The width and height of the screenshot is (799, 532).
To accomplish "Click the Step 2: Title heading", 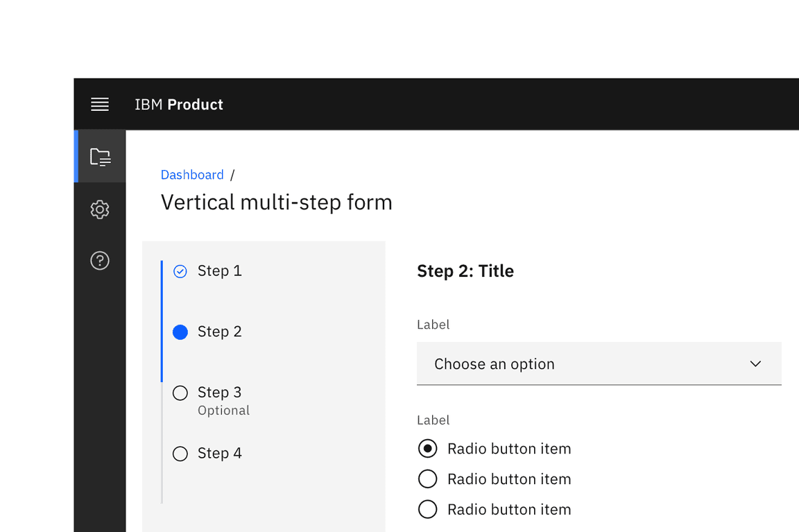I will coord(465,271).
